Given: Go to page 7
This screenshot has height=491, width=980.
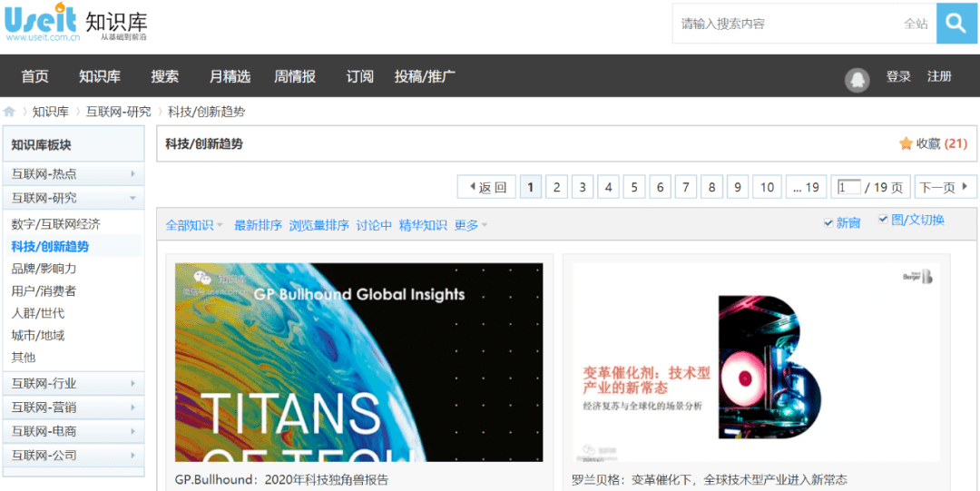Looking at the screenshot, I should tap(686, 187).
